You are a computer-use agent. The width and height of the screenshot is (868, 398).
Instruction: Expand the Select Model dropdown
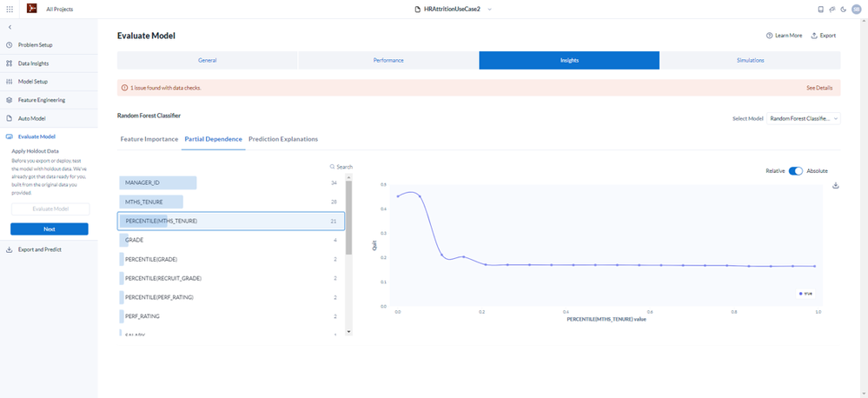(x=803, y=118)
